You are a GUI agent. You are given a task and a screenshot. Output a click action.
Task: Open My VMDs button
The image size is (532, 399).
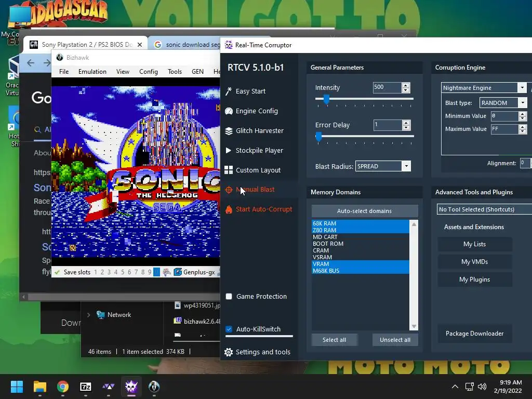tap(474, 262)
